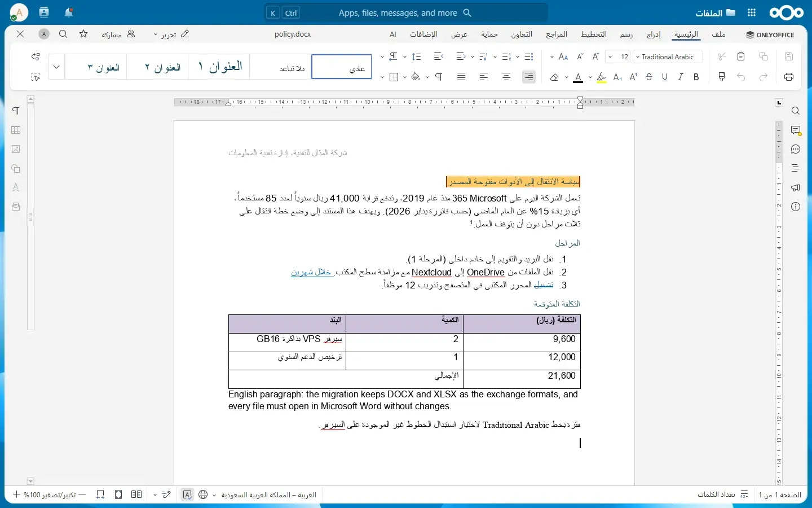Print the document with the printer icon

pyautogui.click(x=789, y=77)
